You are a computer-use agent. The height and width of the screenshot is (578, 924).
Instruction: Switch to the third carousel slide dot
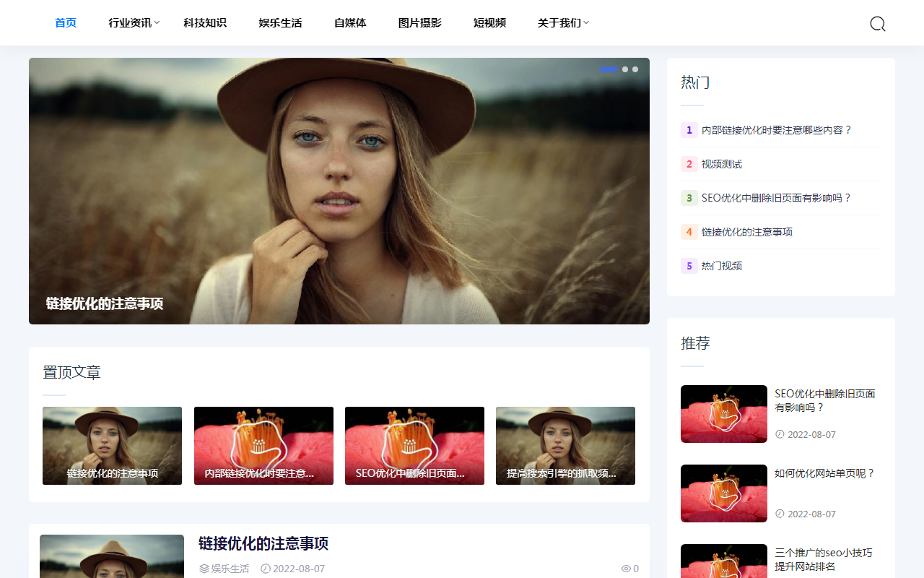click(635, 69)
